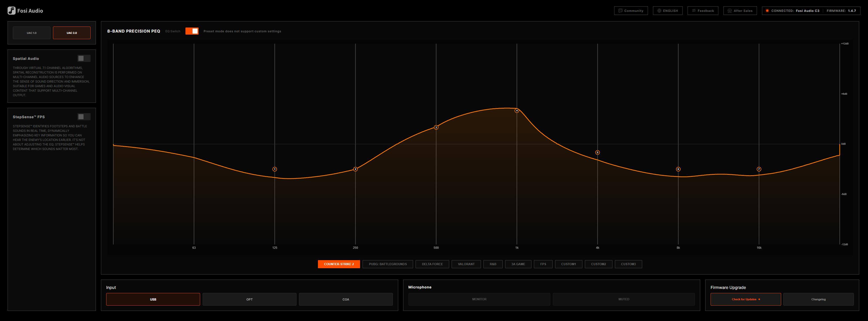Viewport: 868px width, 321px height.
Task: Select EQ band node 4 on curve
Action: (517, 111)
